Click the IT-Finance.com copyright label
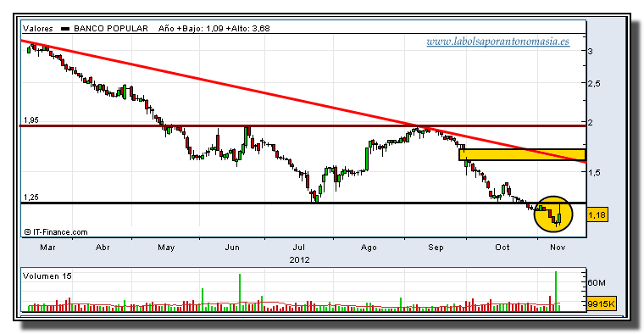 tap(55, 232)
